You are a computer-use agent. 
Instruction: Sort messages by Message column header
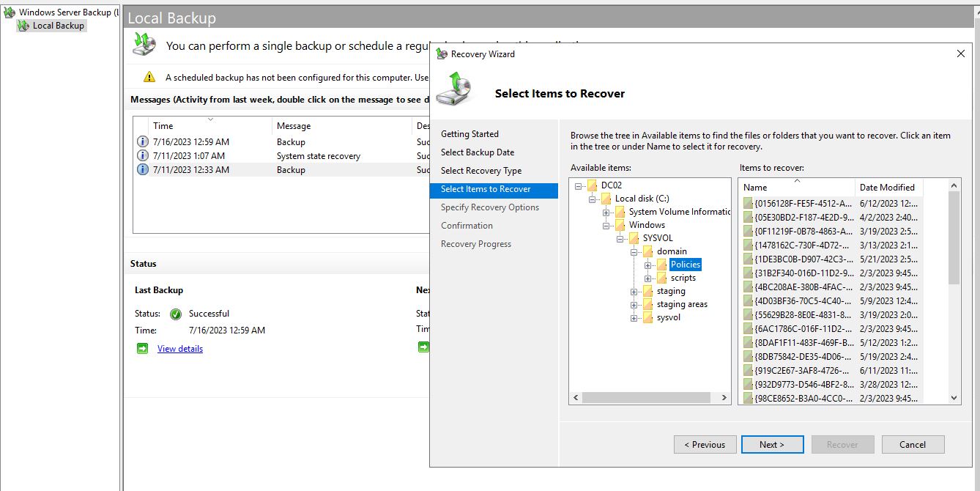click(x=342, y=125)
